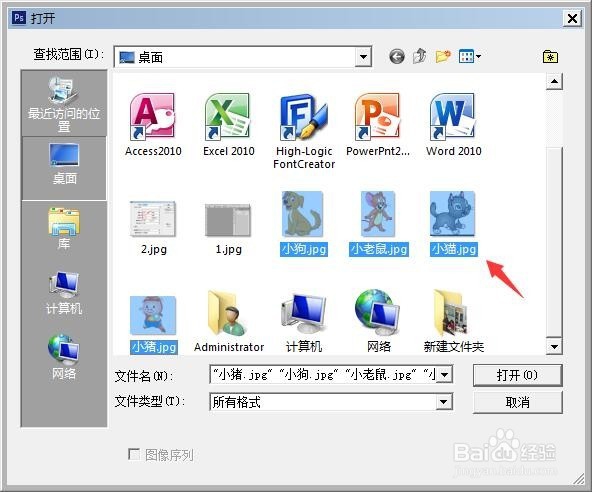The image size is (592, 492).
Task: Select the 新建文件夹 folder
Action: click(x=453, y=321)
